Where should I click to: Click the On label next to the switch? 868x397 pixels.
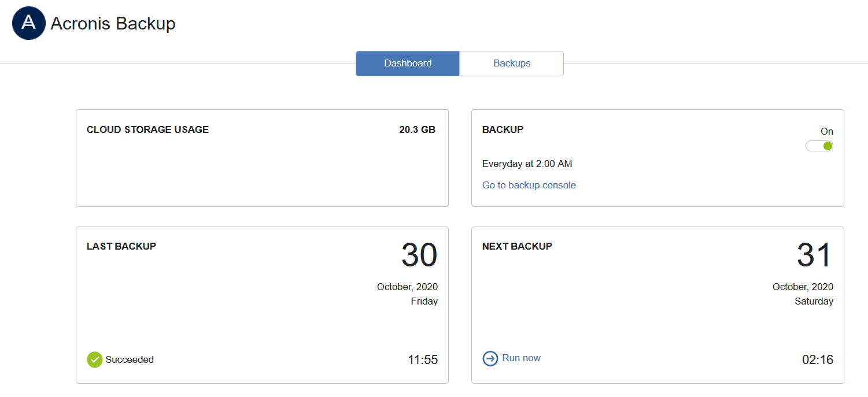coord(826,131)
